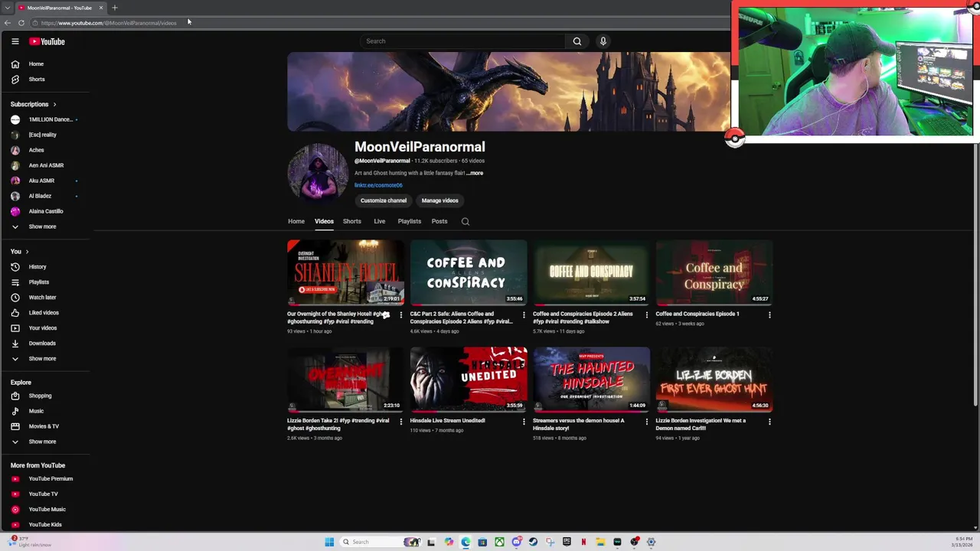
Task: Open Shorts in the sidebar
Action: [x=36, y=80]
